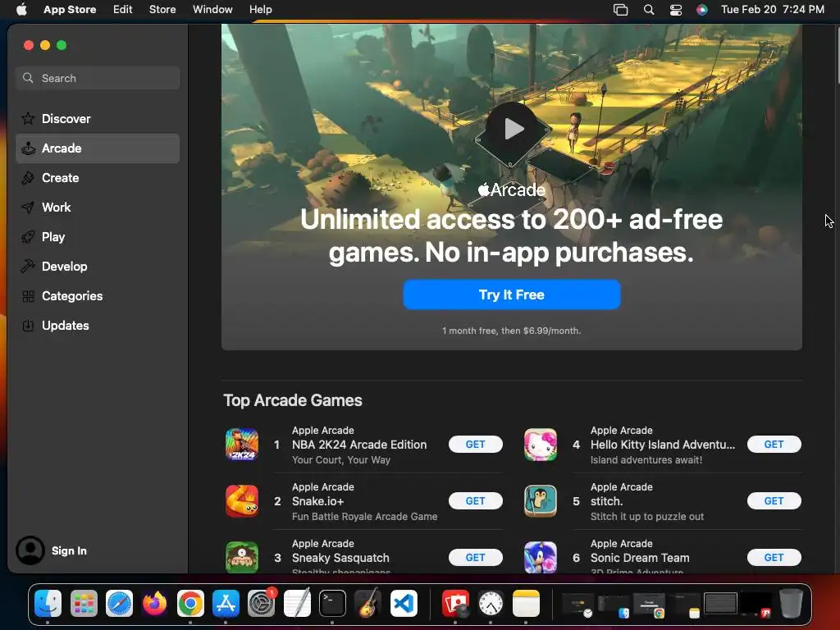
Task: Open Spotlight search in menu bar
Action: pos(649,9)
